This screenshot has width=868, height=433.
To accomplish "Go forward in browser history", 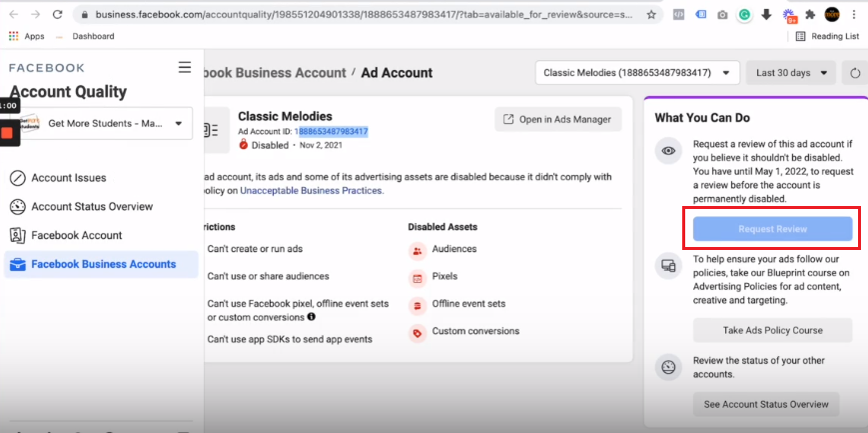I will [35, 14].
